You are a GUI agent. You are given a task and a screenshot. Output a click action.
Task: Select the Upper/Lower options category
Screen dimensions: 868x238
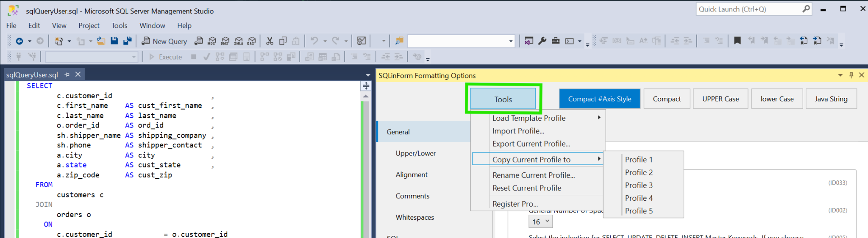pos(415,153)
